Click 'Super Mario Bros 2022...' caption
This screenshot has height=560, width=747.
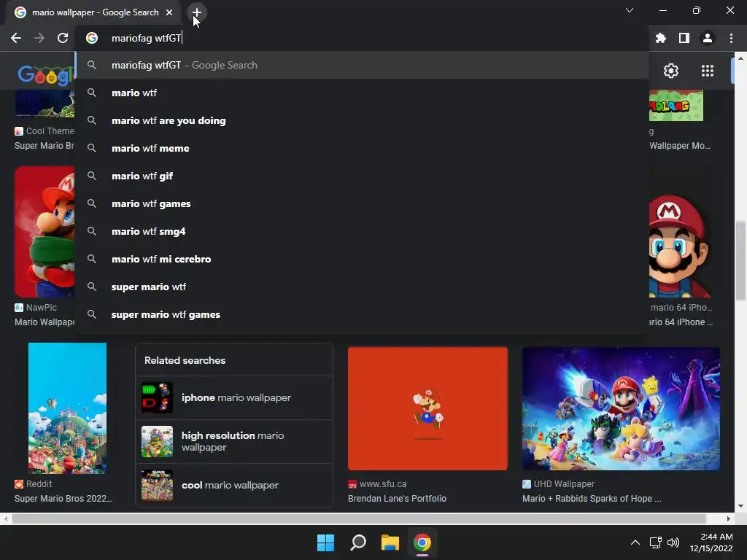[63, 499]
